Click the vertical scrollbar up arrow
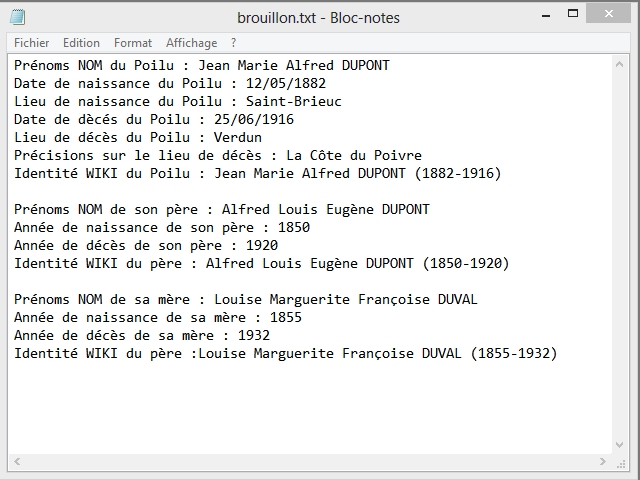640x480 pixels. pyautogui.click(x=620, y=64)
